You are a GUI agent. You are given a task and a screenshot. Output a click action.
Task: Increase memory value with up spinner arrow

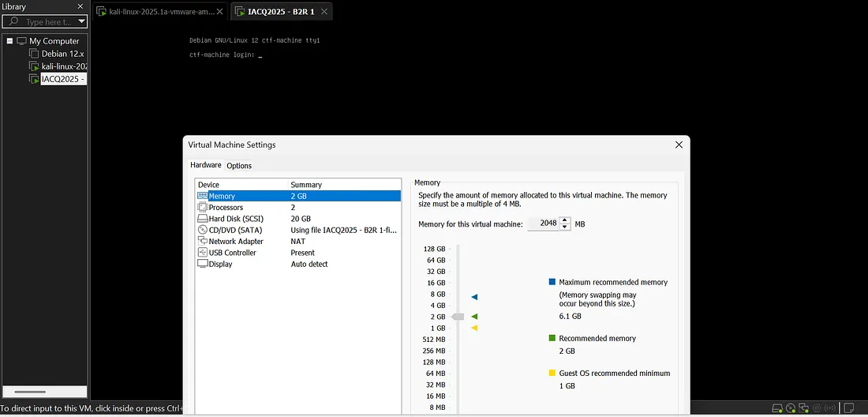pos(564,220)
